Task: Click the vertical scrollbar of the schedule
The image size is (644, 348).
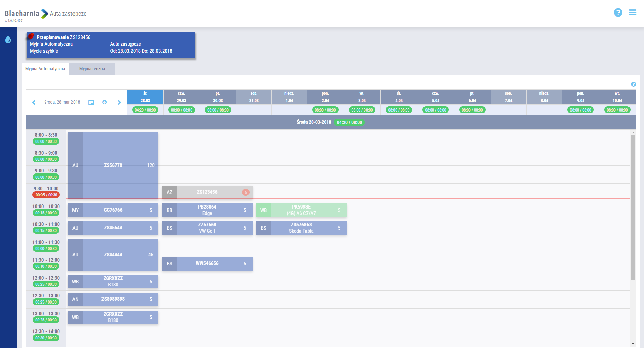Action: coord(633,207)
